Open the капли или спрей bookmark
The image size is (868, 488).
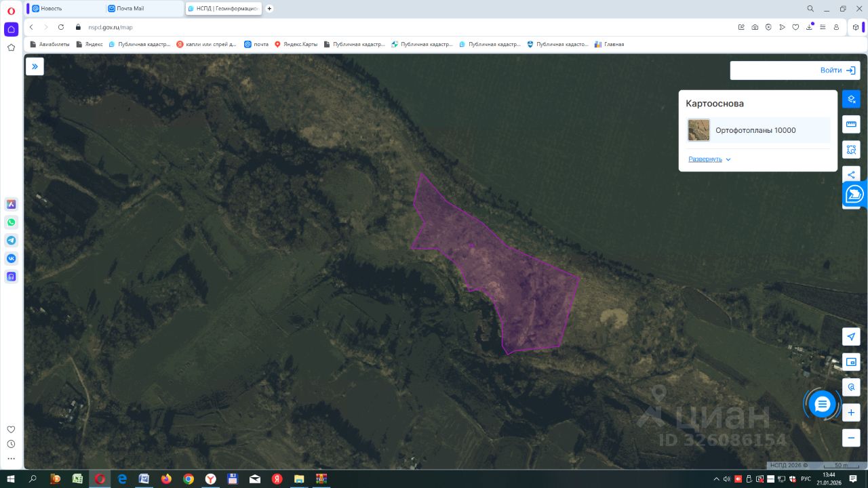206,44
